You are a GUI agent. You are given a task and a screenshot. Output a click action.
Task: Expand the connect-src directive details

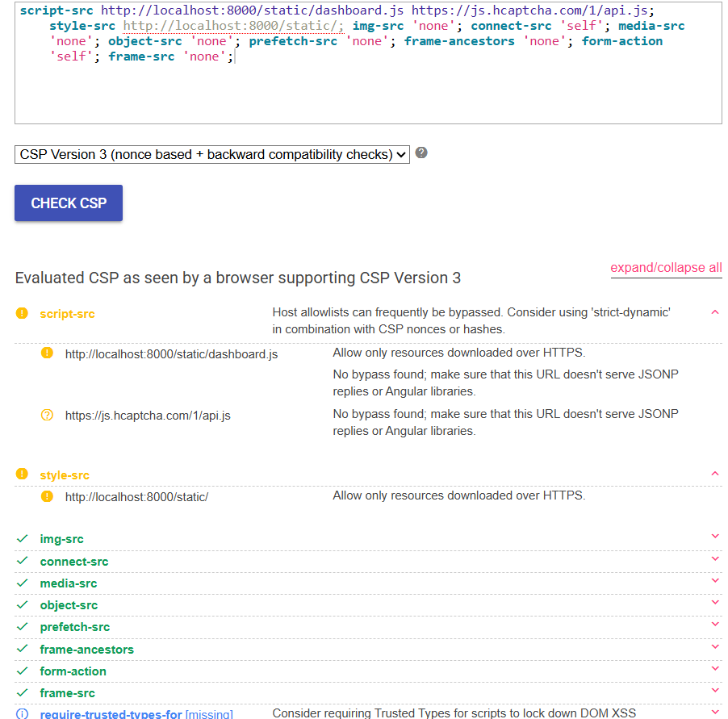click(714, 559)
